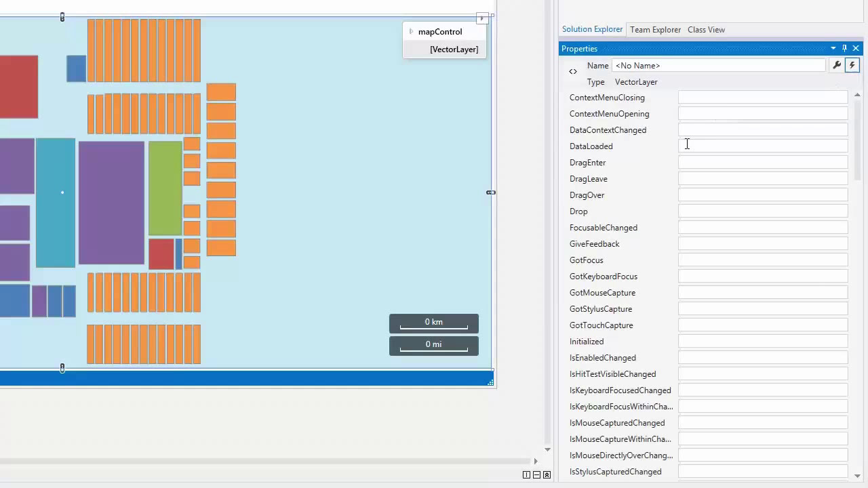Click the Drop event handler field

pos(763,211)
